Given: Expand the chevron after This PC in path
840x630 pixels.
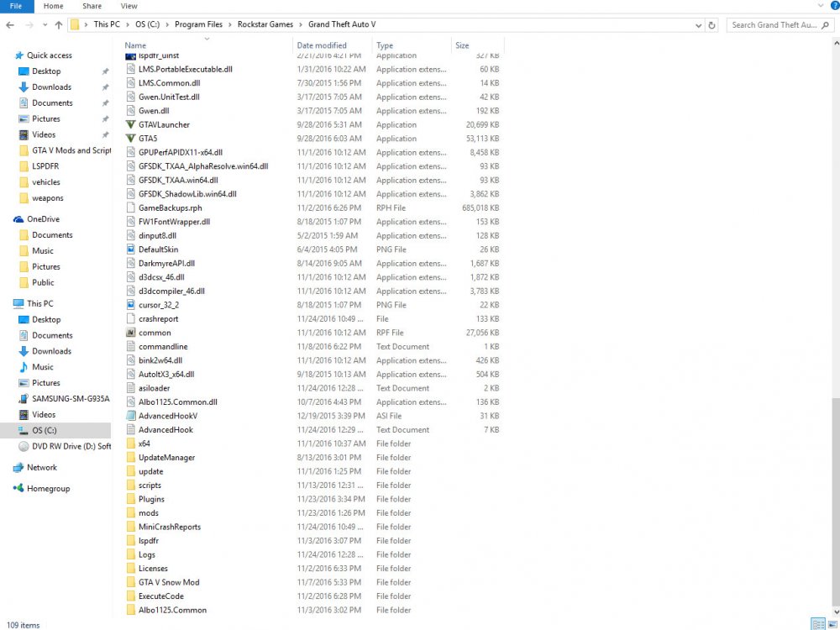Looking at the screenshot, I should coord(128,24).
